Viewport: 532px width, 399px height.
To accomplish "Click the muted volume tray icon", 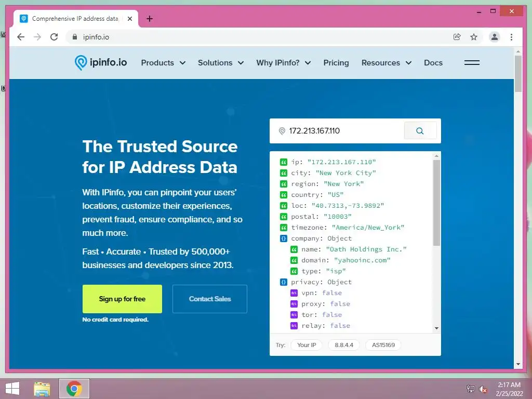I will click(x=483, y=389).
